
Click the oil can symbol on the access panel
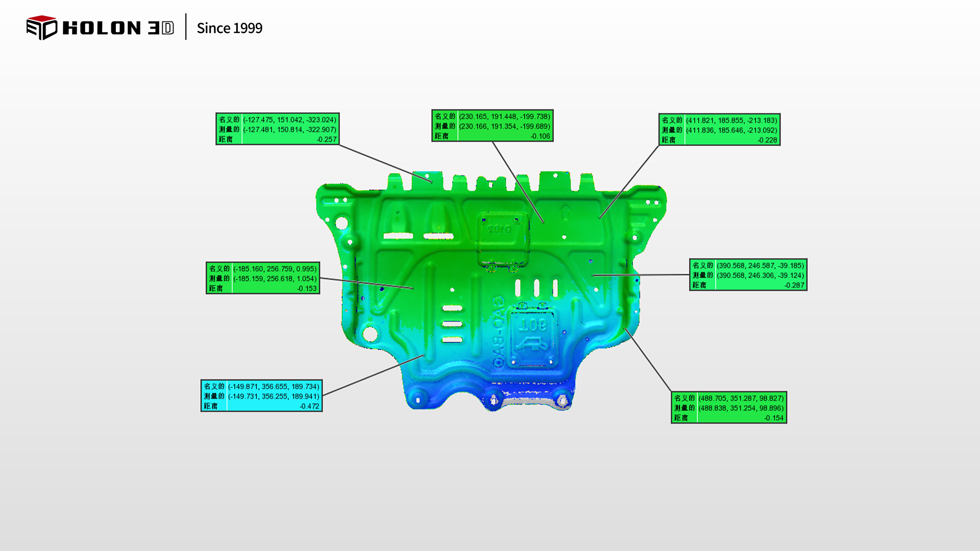pyautogui.click(x=532, y=344)
